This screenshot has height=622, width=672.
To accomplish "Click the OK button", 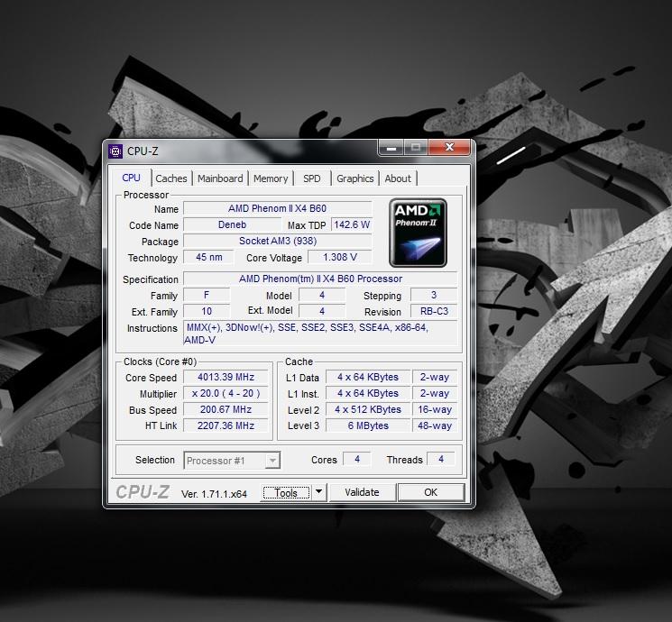I will coord(431,492).
